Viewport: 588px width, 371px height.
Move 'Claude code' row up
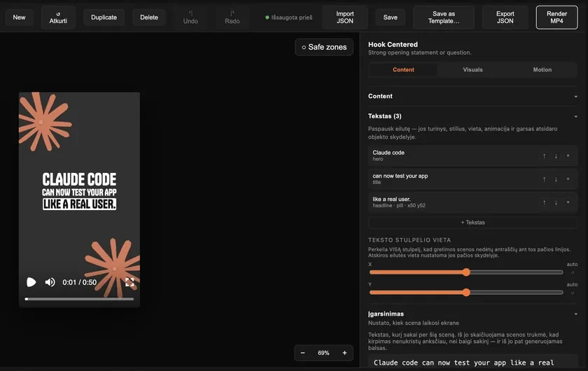[544, 155]
